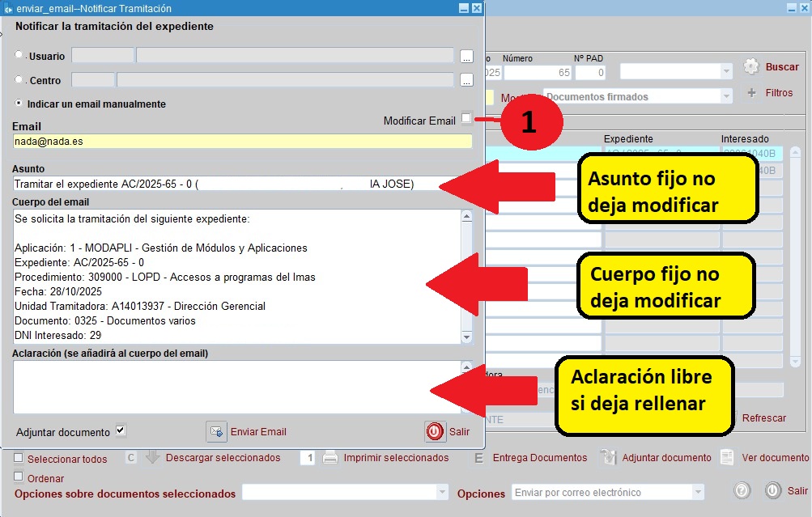Select the Usuario radio button
This screenshot has height=517, width=812.
tap(19, 55)
